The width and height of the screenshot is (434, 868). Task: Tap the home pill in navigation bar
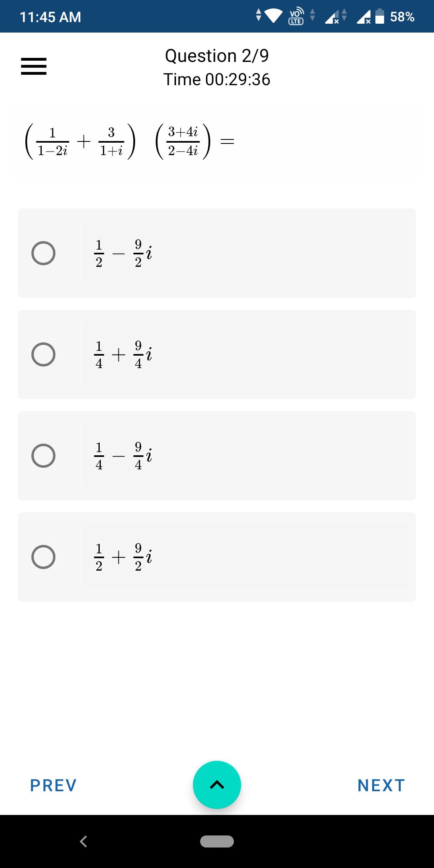point(217,841)
